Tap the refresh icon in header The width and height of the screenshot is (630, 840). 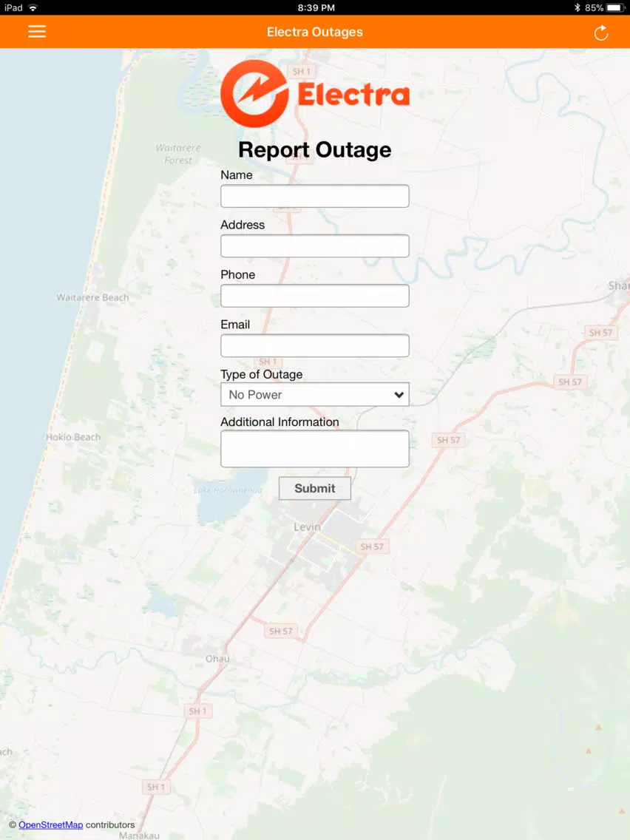click(x=601, y=33)
